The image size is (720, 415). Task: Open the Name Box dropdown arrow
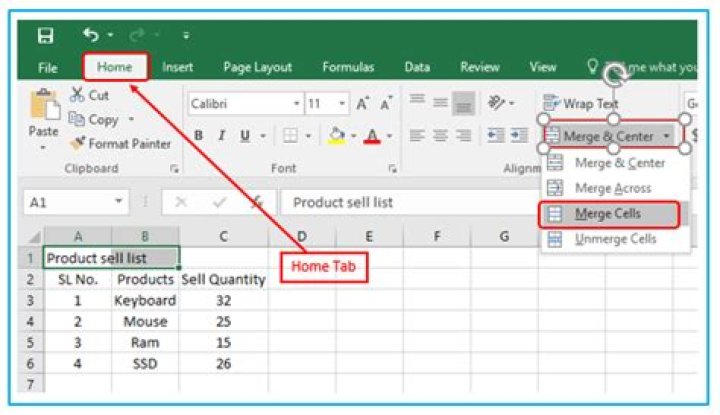coord(119,202)
